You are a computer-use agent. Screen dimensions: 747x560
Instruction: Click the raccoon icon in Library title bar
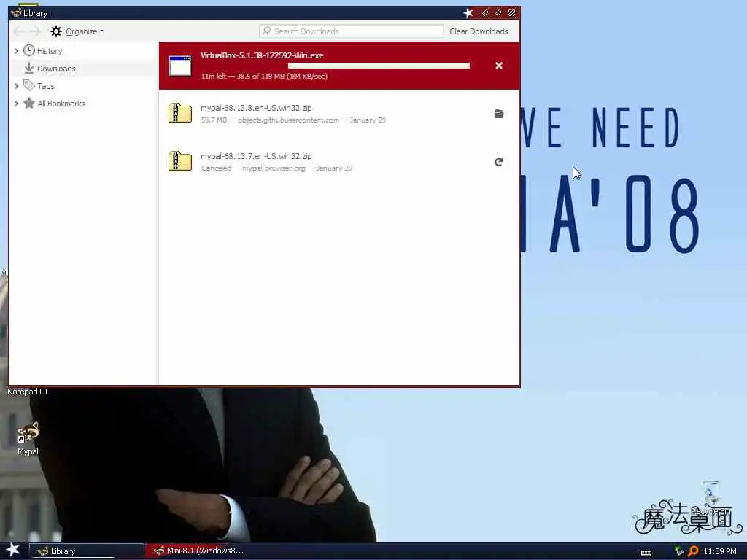(x=16, y=13)
